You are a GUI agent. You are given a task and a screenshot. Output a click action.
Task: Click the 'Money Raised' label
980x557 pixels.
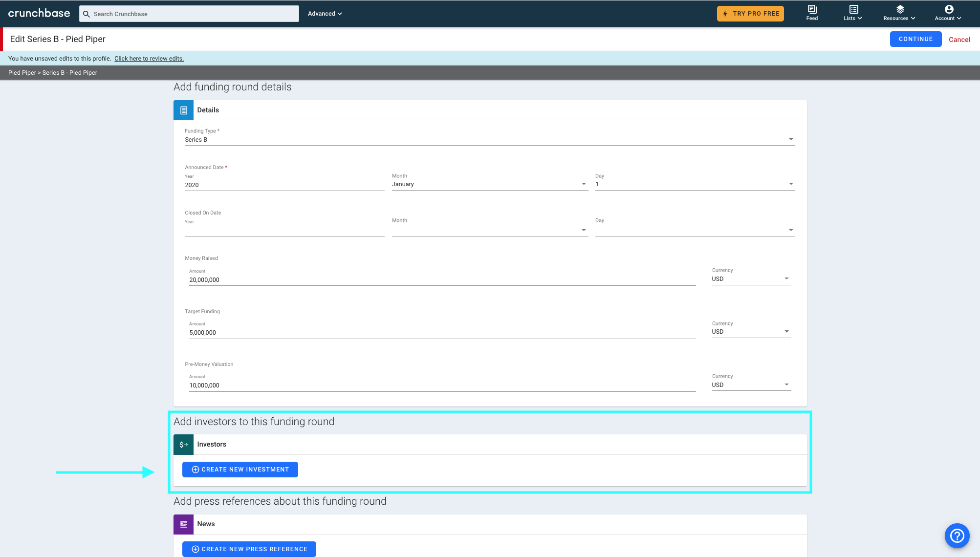201,258
